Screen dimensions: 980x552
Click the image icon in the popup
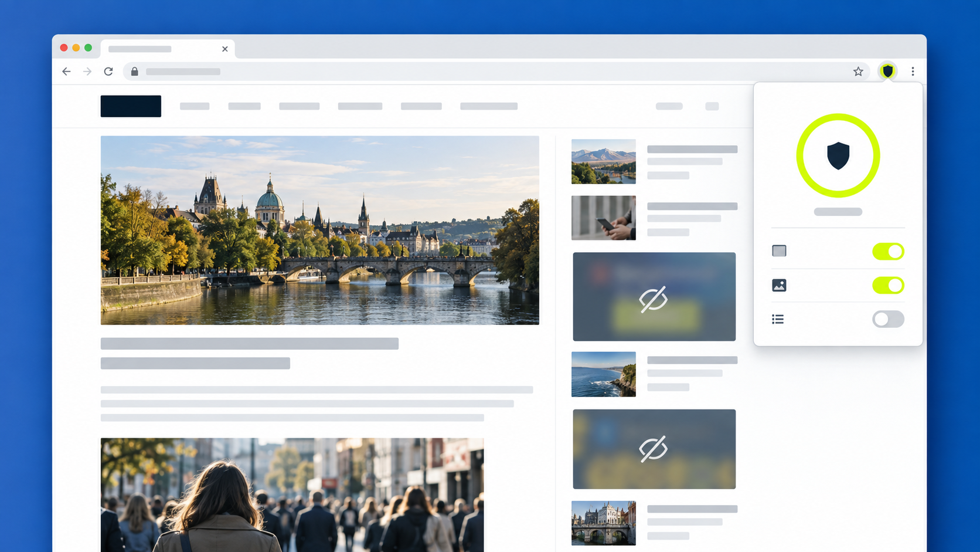coord(779,285)
